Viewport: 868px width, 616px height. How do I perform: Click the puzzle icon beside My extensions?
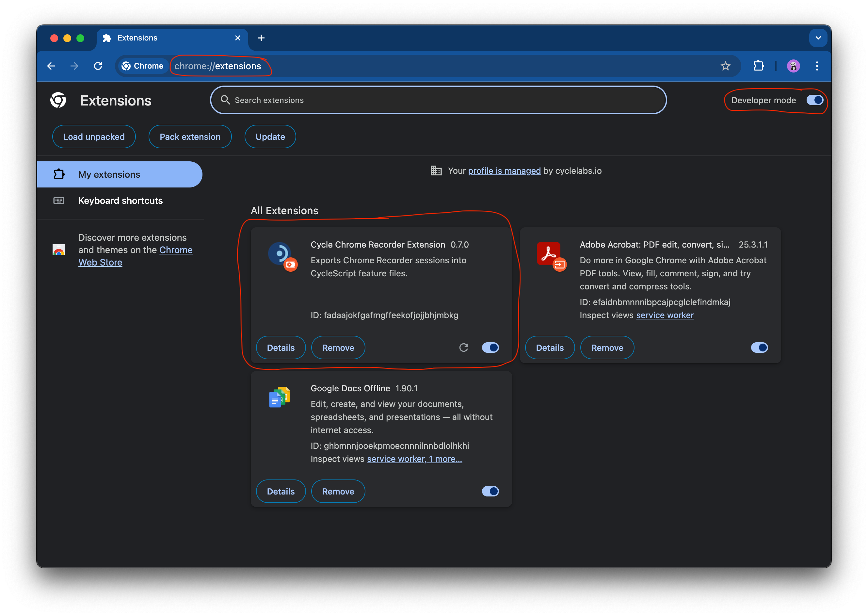(x=59, y=174)
